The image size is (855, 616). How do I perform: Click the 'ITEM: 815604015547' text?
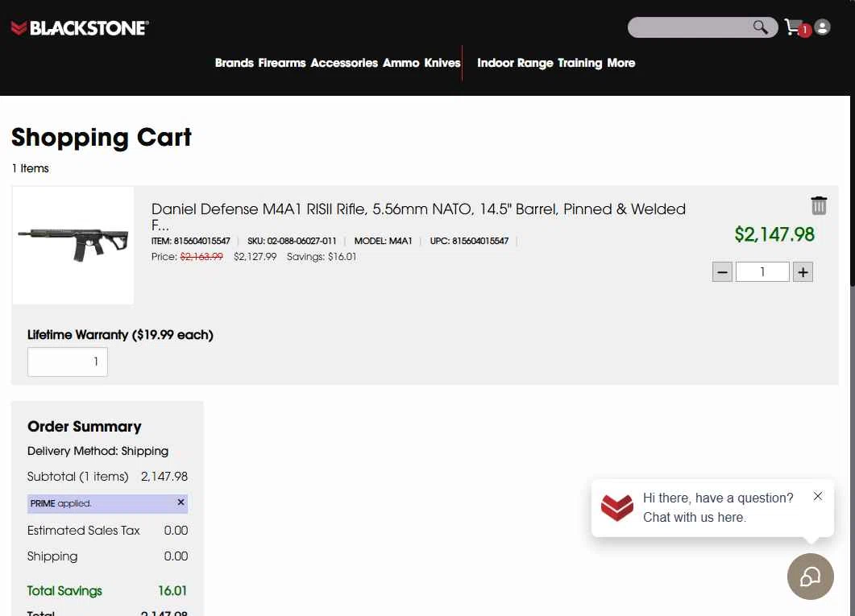click(x=191, y=241)
